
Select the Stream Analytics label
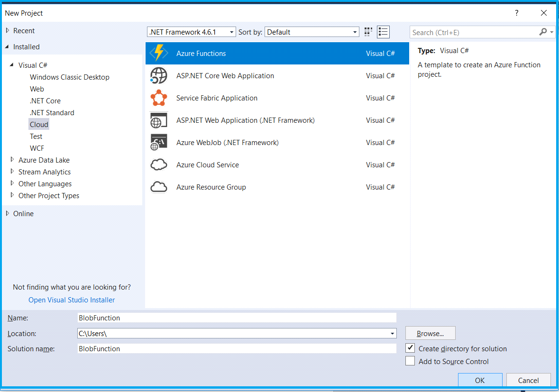pos(45,172)
